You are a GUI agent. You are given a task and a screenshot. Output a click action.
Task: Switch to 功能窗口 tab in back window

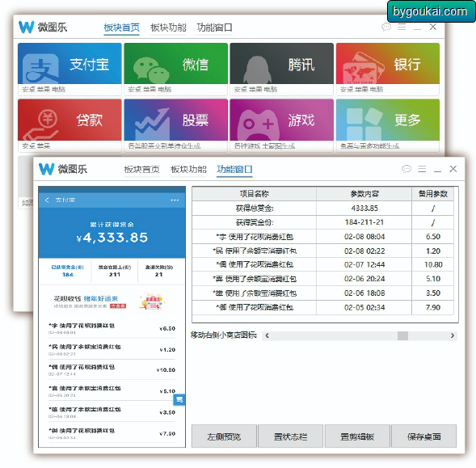coord(214,27)
